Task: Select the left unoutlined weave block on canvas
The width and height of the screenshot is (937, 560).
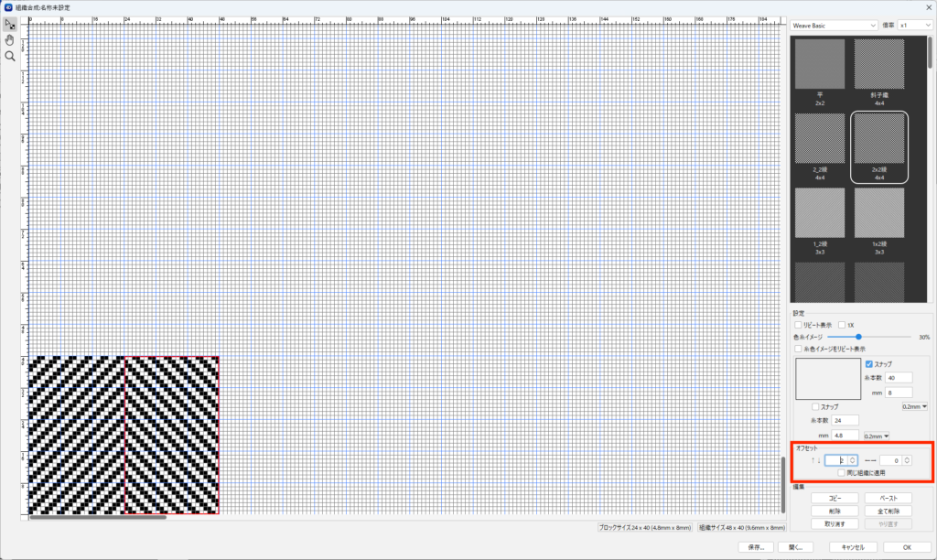Action: (77, 435)
